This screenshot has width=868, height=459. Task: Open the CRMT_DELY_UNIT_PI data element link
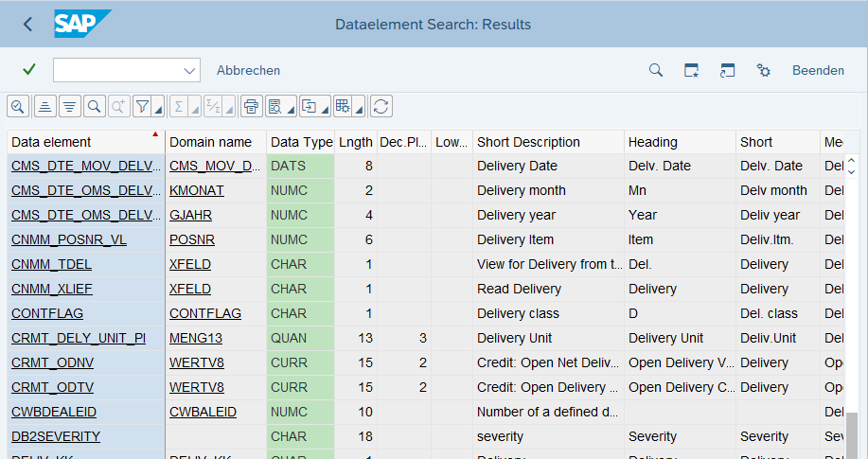point(79,338)
